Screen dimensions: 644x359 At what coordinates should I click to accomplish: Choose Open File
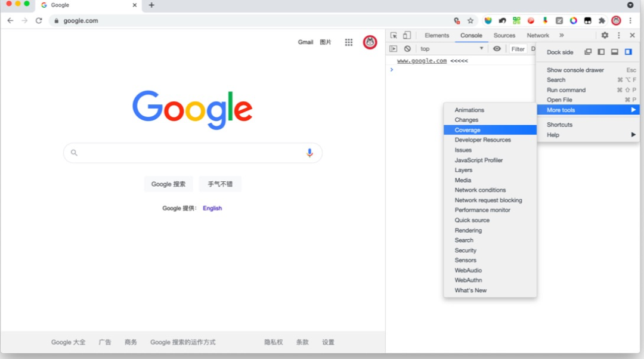coord(588,100)
